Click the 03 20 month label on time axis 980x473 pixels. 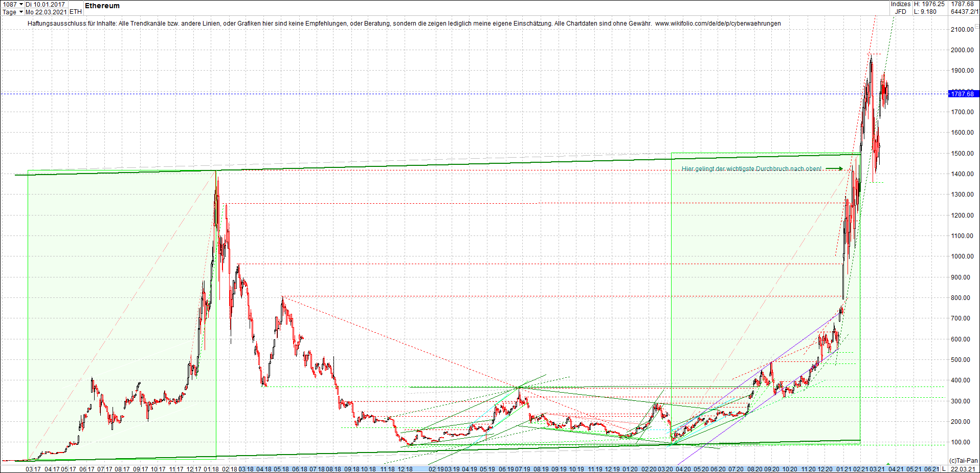[x=664, y=469]
